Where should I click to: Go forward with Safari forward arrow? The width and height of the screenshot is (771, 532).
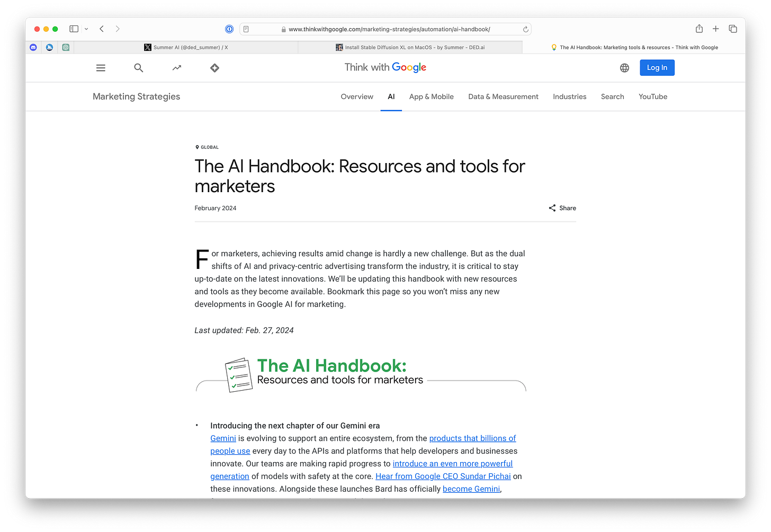pos(118,29)
